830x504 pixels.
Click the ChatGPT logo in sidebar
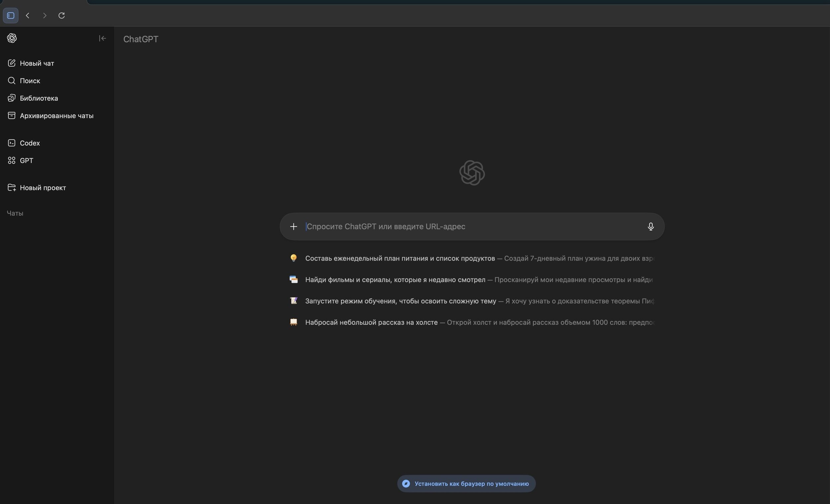tap(12, 38)
